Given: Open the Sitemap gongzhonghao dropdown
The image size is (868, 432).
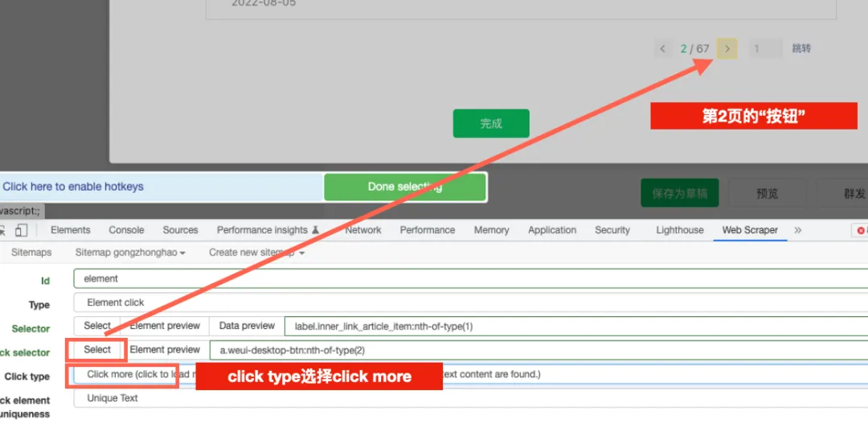Looking at the screenshot, I should pyautogui.click(x=130, y=253).
